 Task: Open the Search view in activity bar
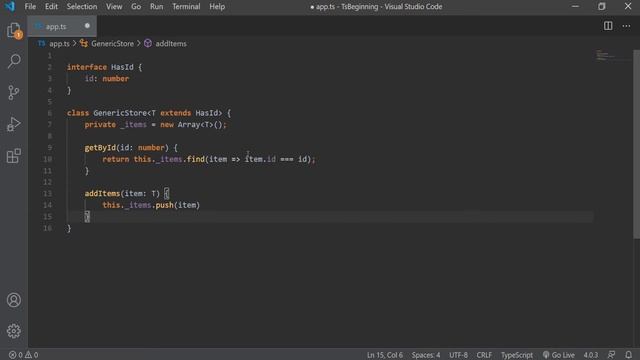(x=14, y=61)
